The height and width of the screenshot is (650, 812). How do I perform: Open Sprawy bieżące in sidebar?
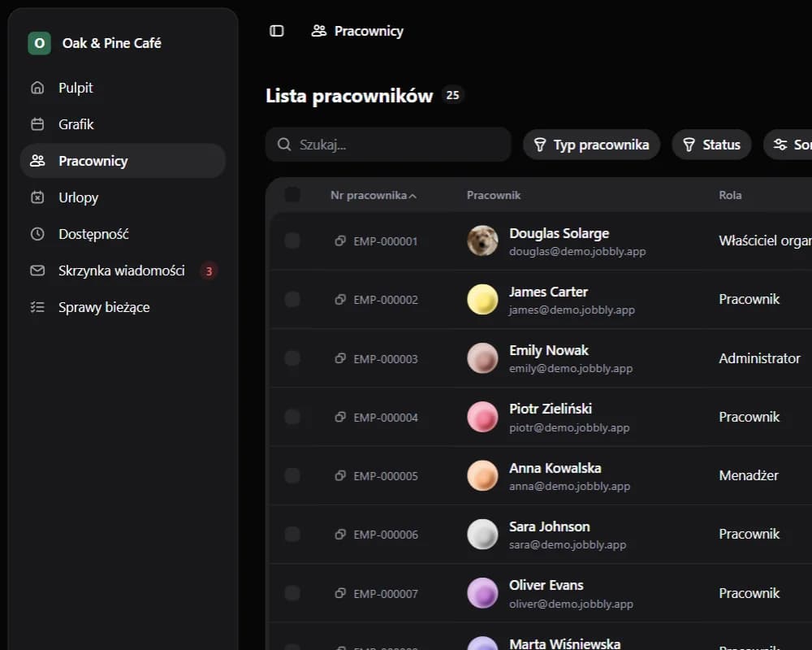coord(123,307)
